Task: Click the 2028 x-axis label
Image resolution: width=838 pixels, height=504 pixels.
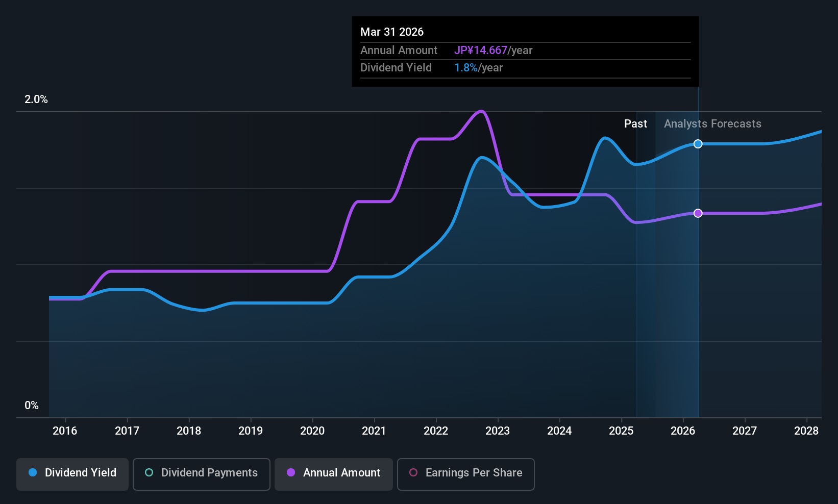Action: (806, 431)
